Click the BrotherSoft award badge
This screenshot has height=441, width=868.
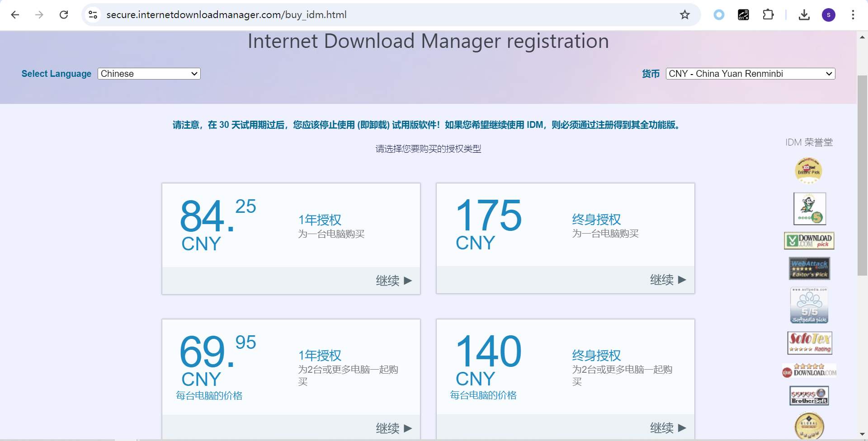[809, 395]
